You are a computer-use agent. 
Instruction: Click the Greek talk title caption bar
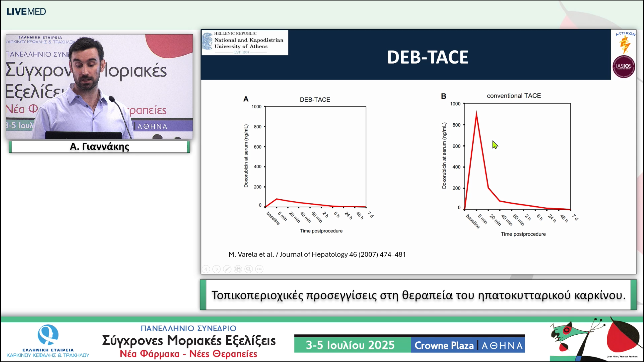pyautogui.click(x=418, y=295)
